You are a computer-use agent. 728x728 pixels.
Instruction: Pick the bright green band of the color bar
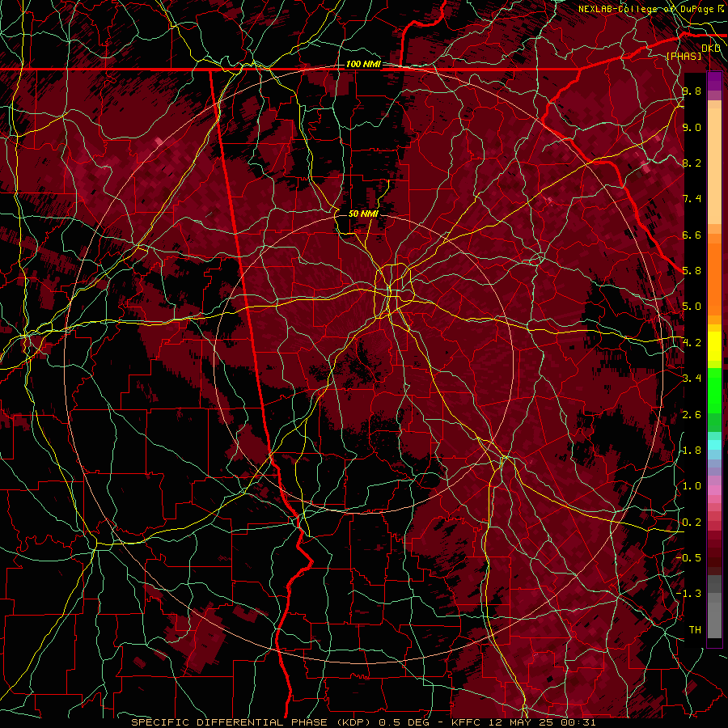click(x=714, y=391)
